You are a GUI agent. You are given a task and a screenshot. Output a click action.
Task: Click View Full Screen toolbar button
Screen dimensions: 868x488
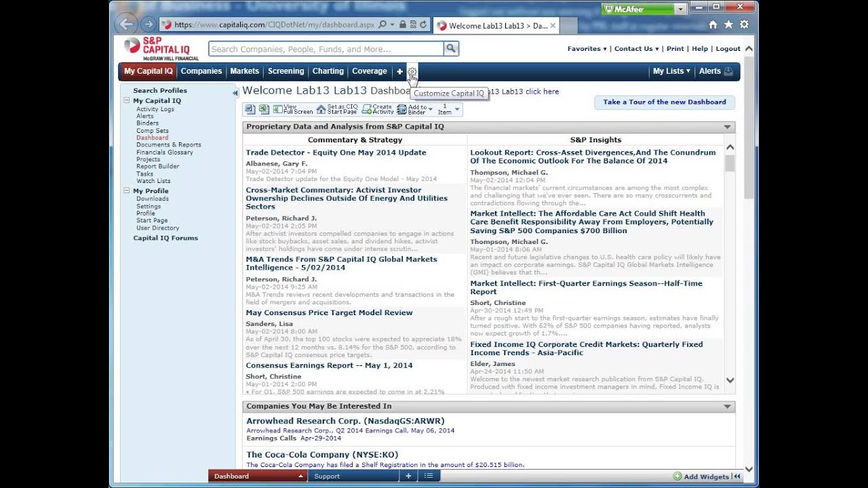pyautogui.click(x=293, y=109)
